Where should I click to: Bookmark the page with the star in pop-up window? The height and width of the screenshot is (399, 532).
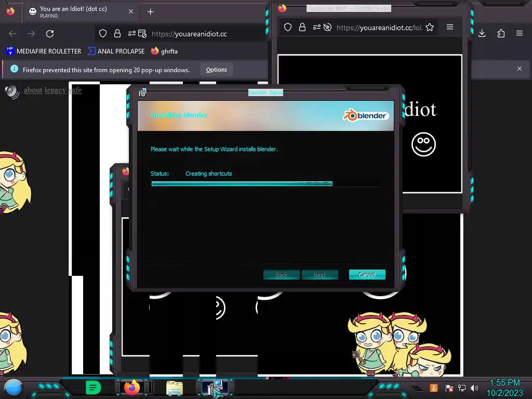click(430, 27)
